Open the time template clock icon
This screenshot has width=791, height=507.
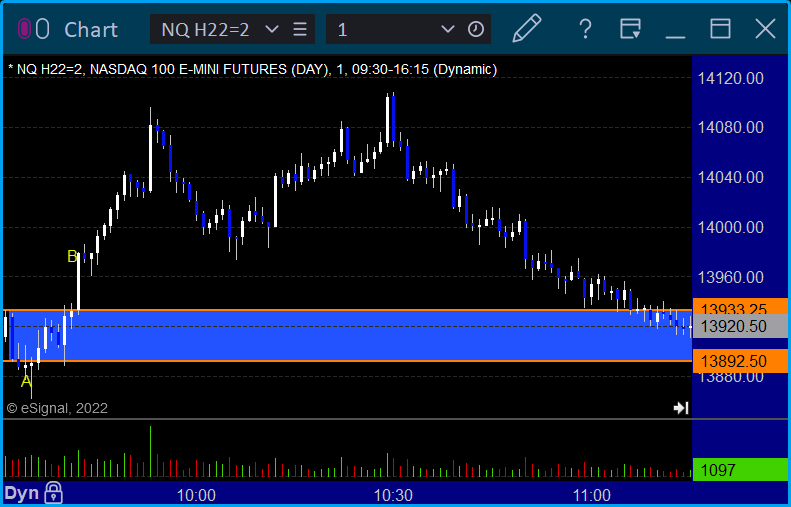point(476,29)
